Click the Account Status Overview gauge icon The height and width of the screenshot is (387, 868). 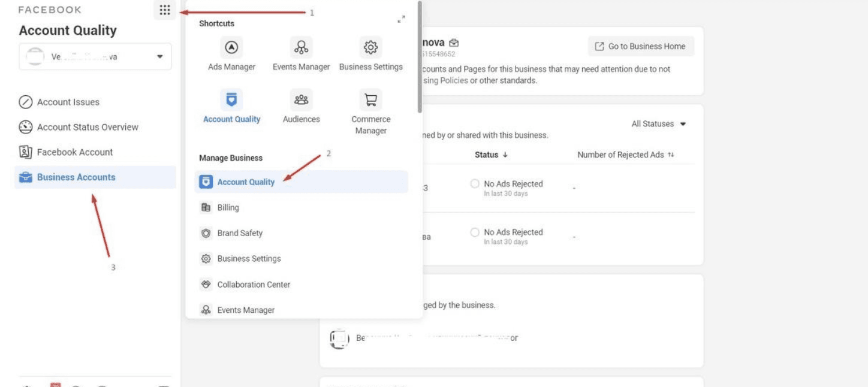(25, 127)
